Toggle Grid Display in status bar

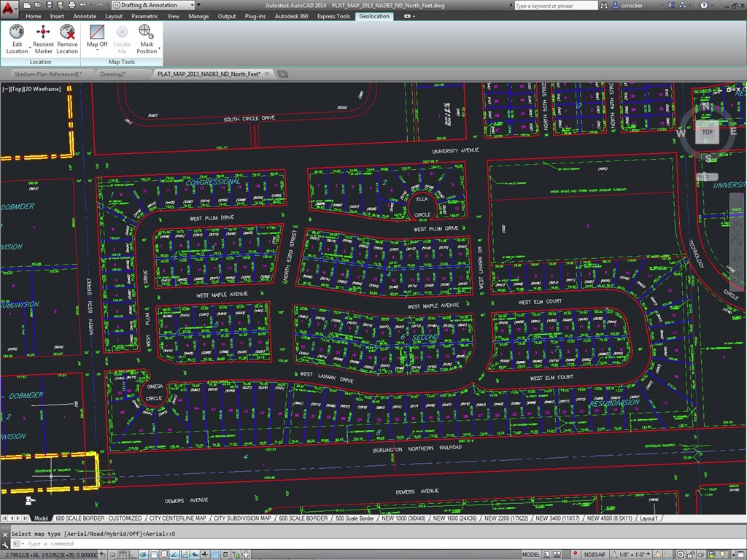click(x=123, y=554)
